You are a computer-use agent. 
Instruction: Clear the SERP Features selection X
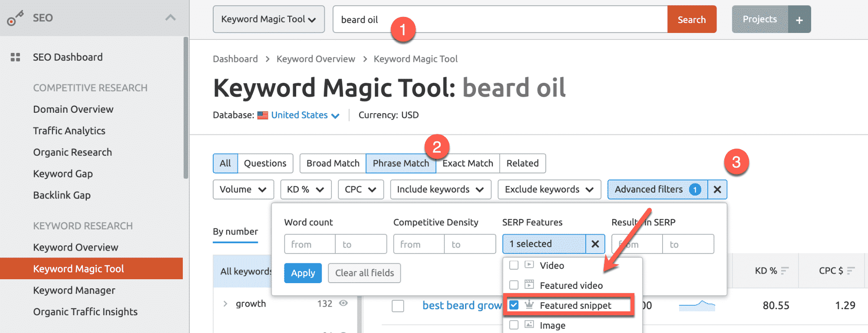(595, 244)
